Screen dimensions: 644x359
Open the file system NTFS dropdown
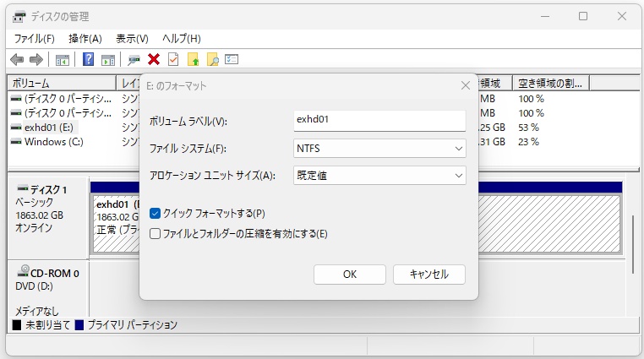coord(379,149)
